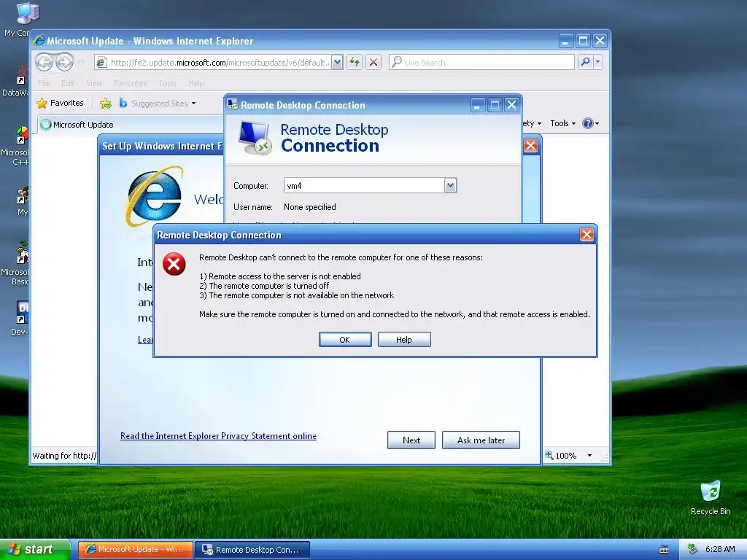This screenshot has width=747, height=560.
Task: Open the View menu in Internet Explorer
Action: (94, 83)
